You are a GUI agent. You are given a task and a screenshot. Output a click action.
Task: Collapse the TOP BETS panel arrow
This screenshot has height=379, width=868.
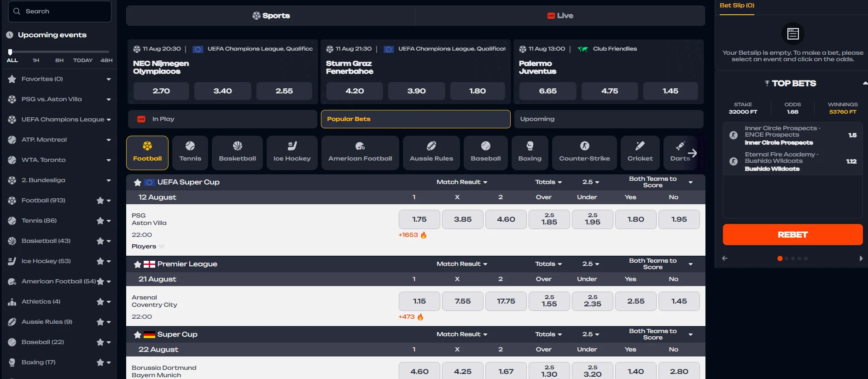pos(865,83)
